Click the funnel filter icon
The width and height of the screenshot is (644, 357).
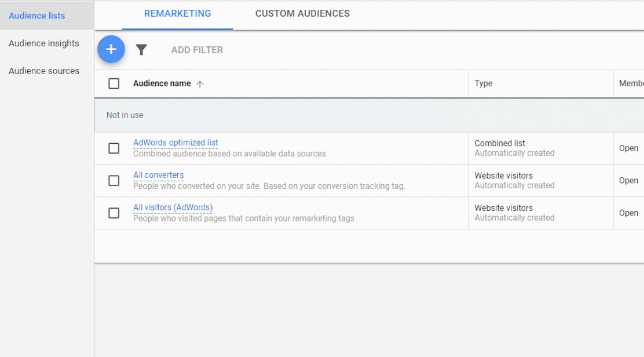click(x=141, y=50)
